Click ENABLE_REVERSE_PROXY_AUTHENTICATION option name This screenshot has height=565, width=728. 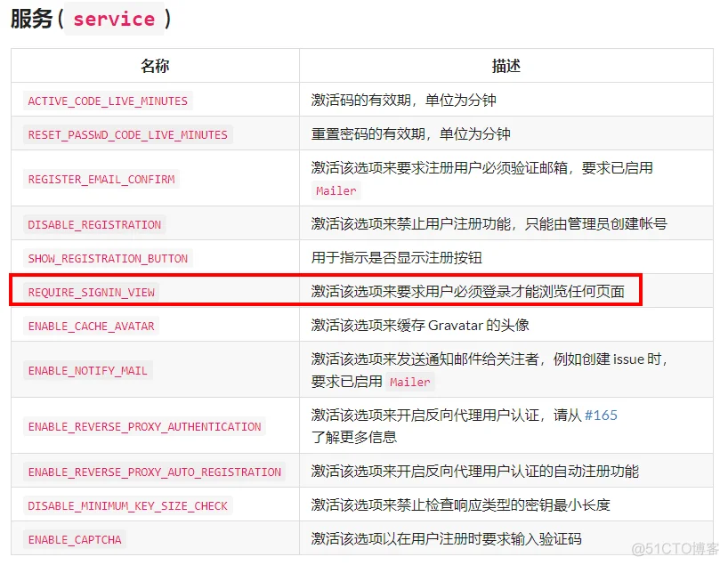coord(144,426)
